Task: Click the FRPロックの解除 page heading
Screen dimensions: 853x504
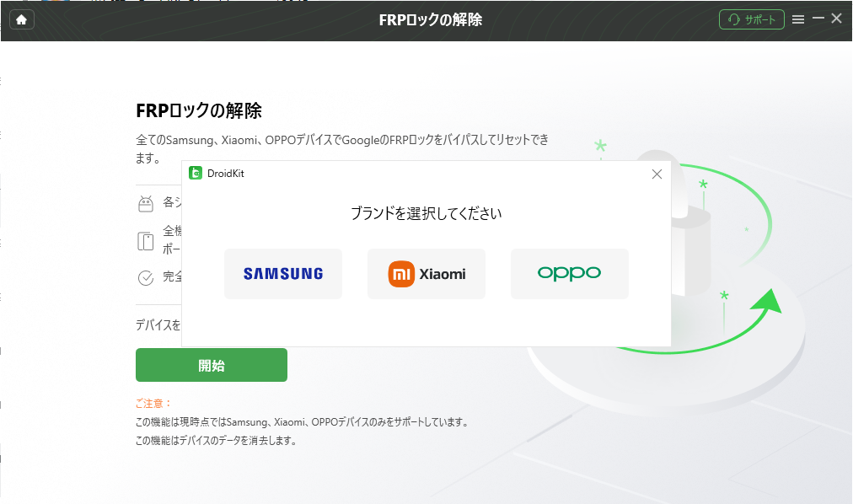Action: 199,110
